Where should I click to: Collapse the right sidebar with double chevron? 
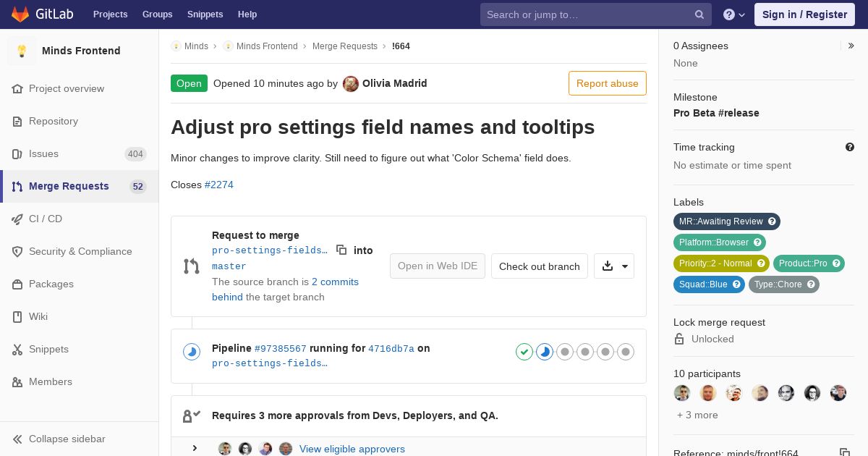click(851, 46)
